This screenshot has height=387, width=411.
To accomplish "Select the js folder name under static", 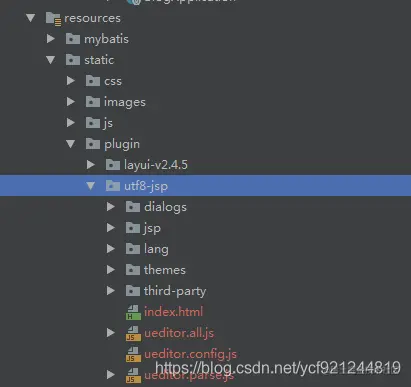I will click(x=108, y=123).
